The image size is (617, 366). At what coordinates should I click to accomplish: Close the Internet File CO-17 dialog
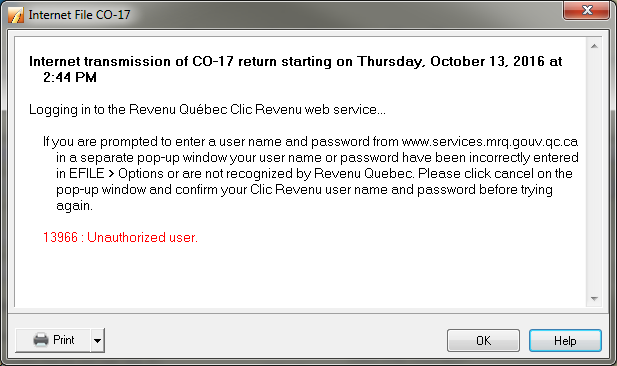[x=586, y=10]
